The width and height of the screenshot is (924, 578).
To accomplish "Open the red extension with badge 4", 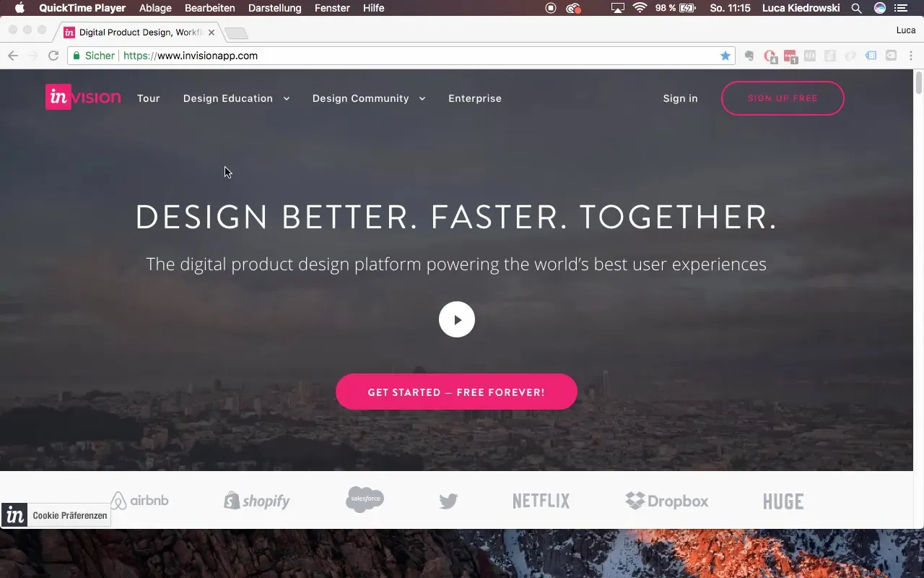I will (770, 56).
